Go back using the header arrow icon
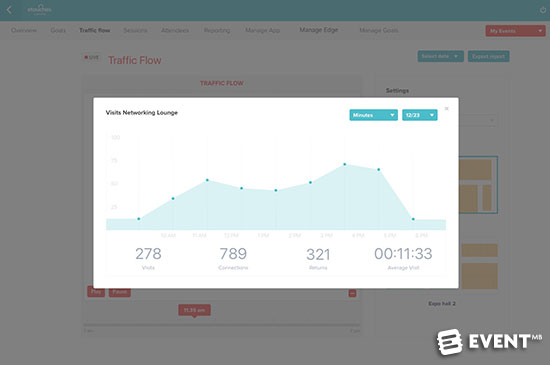This screenshot has width=550, height=365. tap(9, 10)
